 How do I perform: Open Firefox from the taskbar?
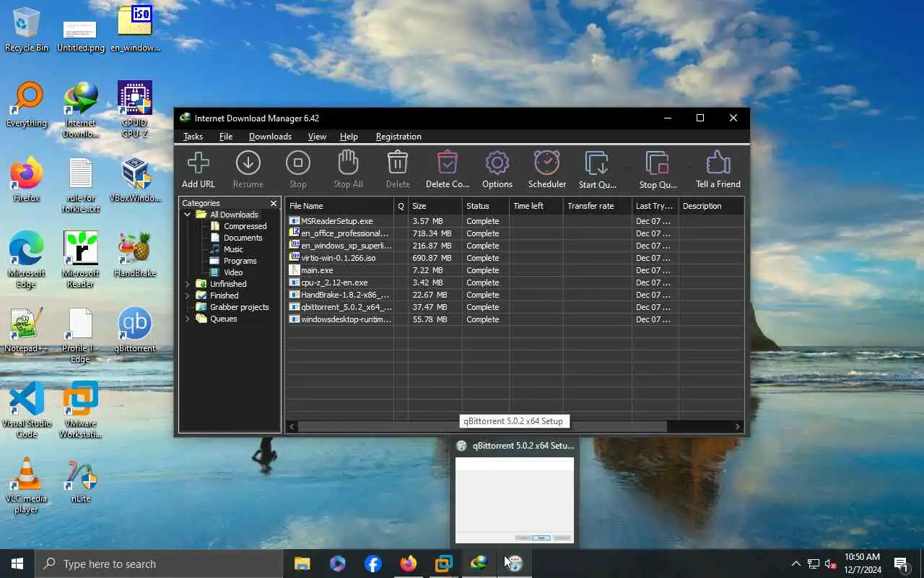pos(408,564)
